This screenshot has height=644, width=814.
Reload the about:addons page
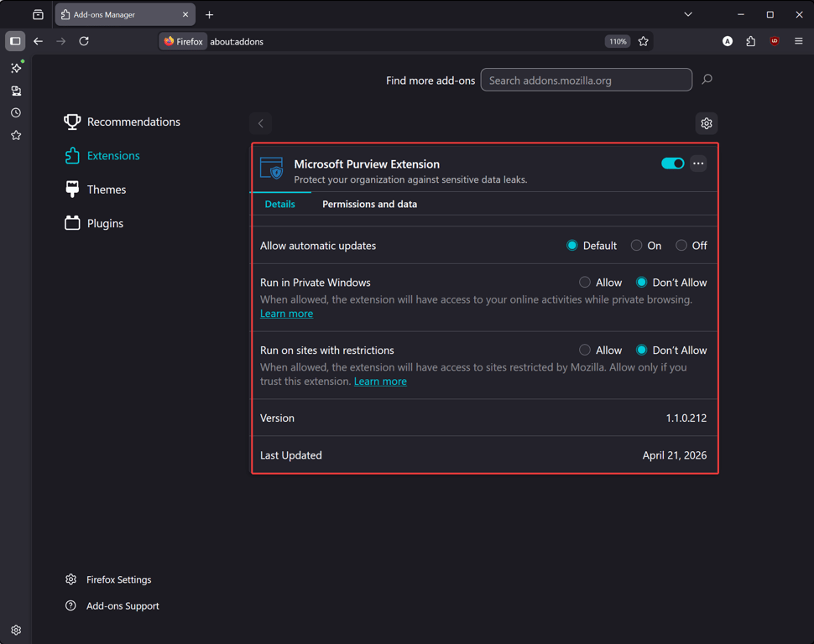[x=84, y=41]
